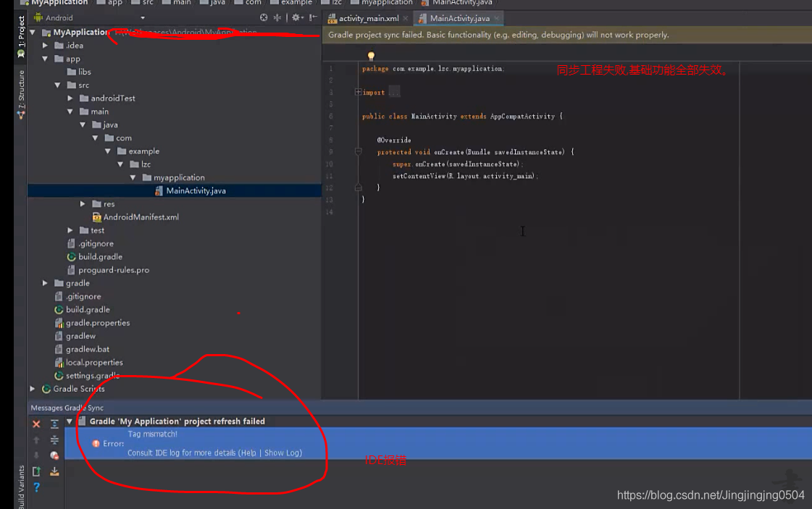812x509 pixels.
Task: Select gradlew.bat in project tree
Action: point(88,349)
